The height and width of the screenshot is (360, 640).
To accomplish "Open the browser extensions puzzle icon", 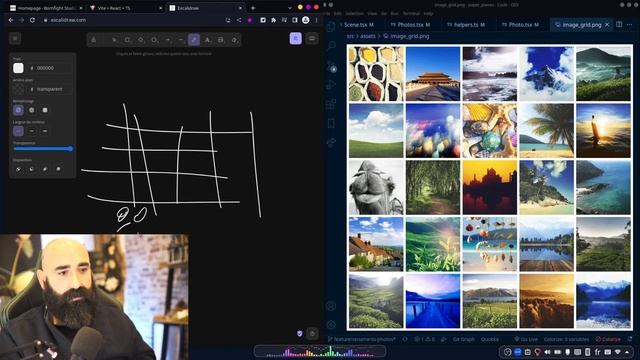I will [x=273, y=20].
